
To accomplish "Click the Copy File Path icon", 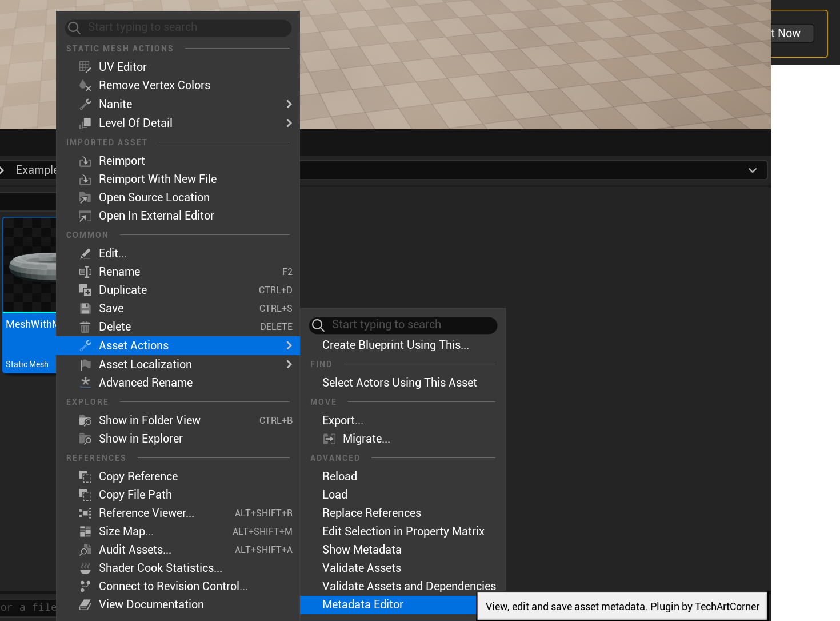I will 85,495.
